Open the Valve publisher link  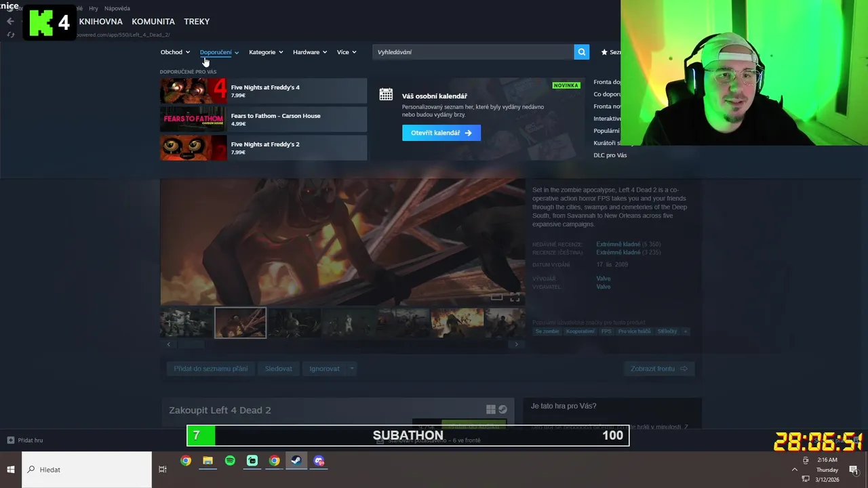(x=604, y=287)
